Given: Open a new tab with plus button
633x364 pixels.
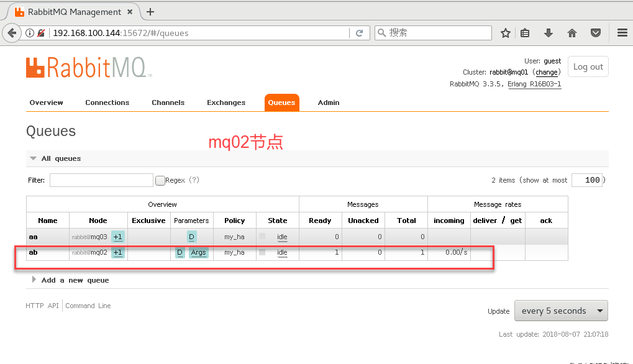Looking at the screenshot, I should 150,12.
